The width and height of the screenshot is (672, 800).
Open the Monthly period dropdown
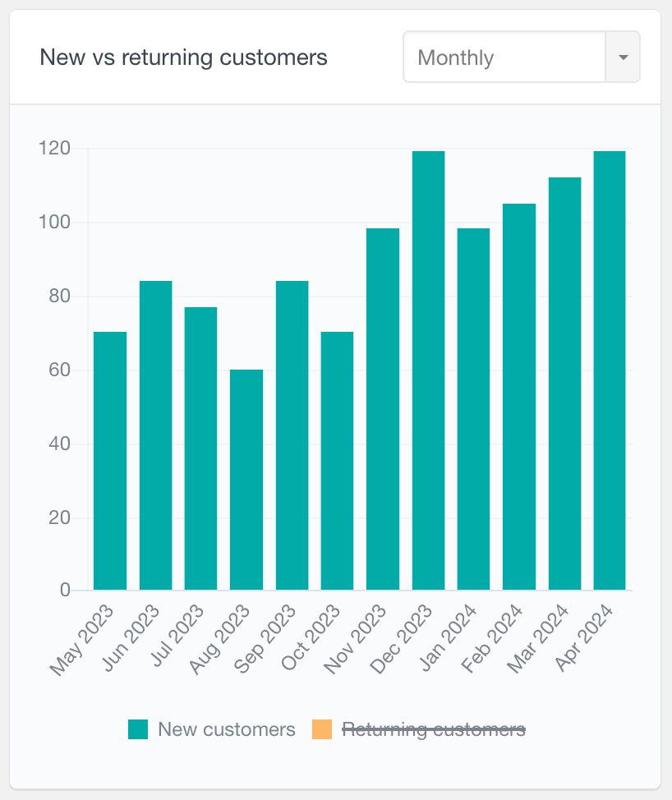(504, 57)
